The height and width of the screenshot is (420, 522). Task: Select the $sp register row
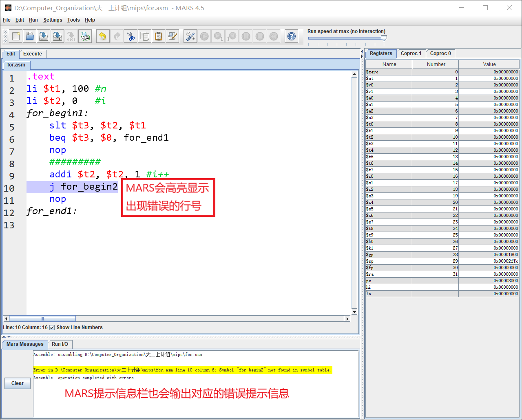tap(442, 261)
